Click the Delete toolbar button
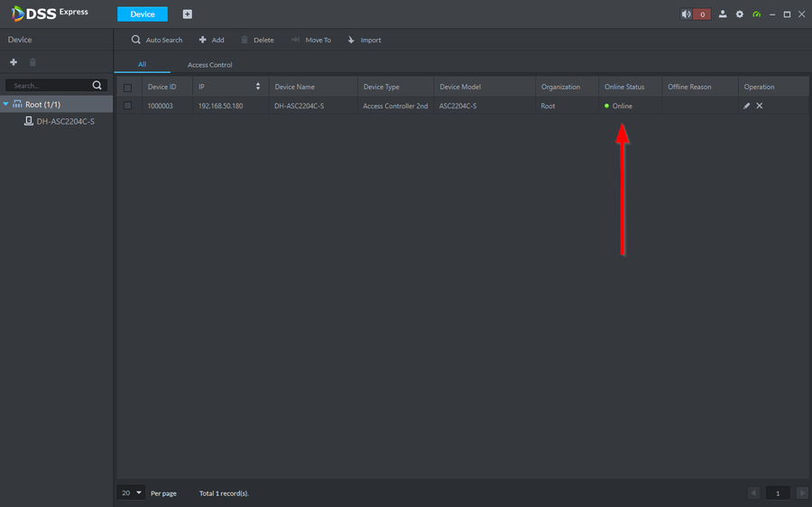The width and height of the screenshot is (812, 507). pyautogui.click(x=257, y=40)
